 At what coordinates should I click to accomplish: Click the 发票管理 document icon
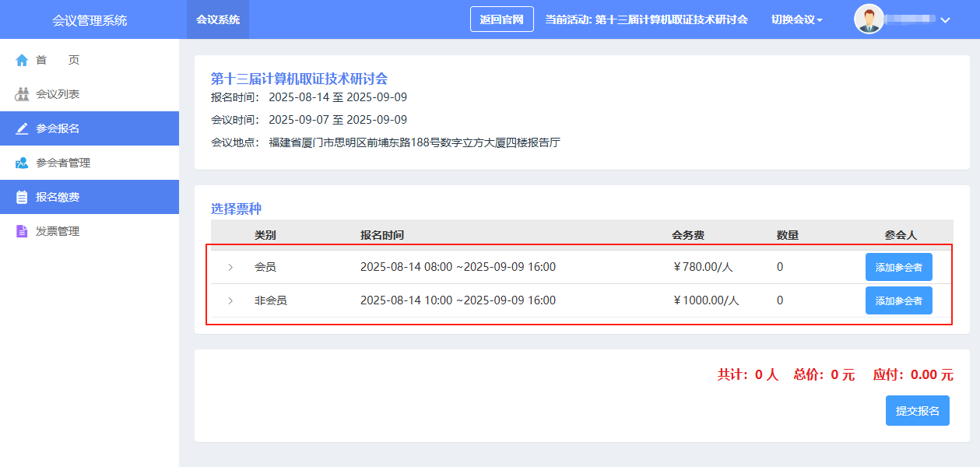(22, 231)
